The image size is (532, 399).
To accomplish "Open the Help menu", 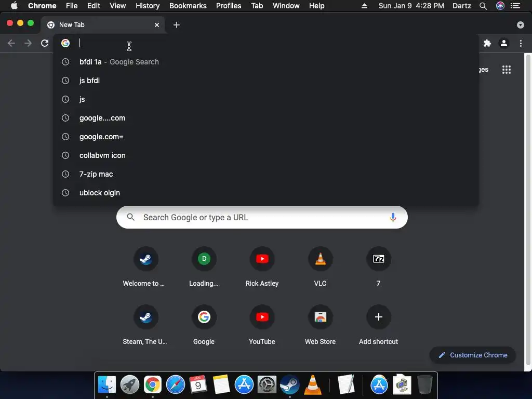I will 316,6.
